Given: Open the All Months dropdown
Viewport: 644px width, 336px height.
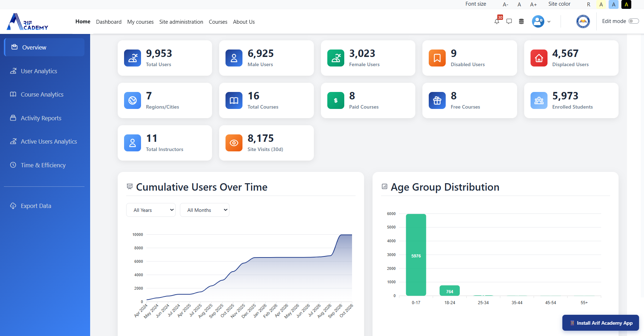Looking at the screenshot, I should coord(205,210).
